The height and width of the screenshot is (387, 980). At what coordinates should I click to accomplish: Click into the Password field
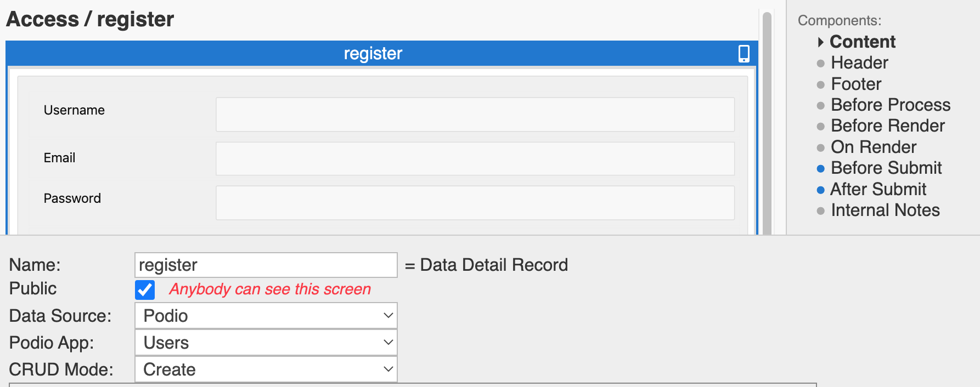475,203
